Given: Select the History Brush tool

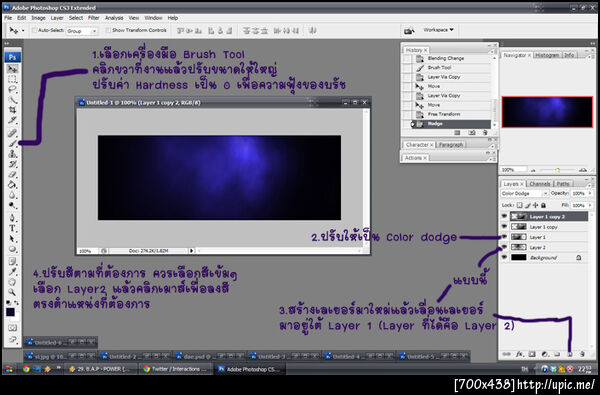Looking at the screenshot, I should point(13,164).
